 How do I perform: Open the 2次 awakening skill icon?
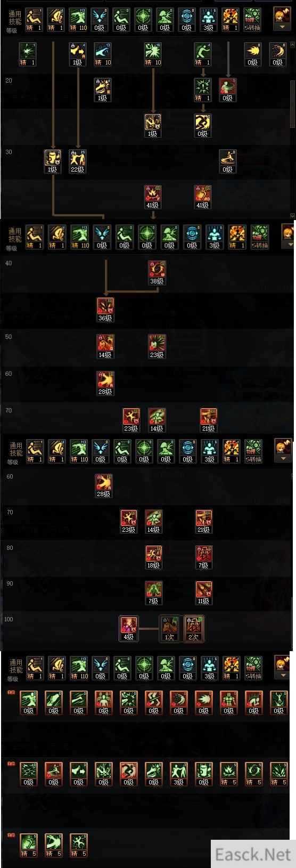193,628
